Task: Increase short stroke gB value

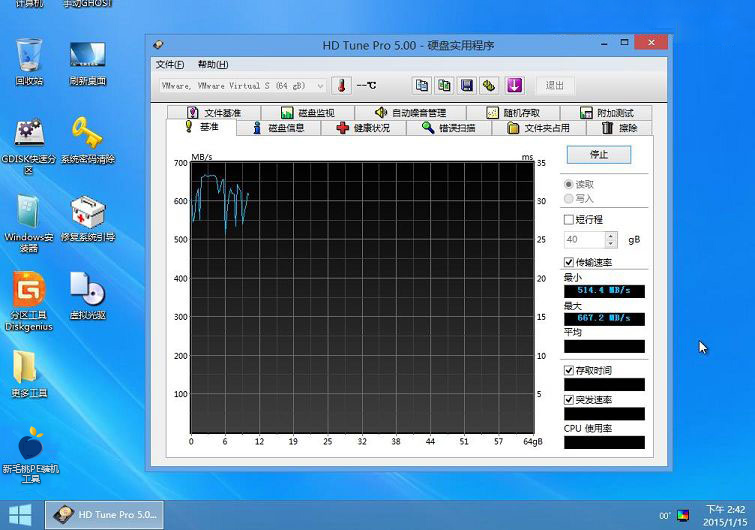Action: click(x=611, y=235)
